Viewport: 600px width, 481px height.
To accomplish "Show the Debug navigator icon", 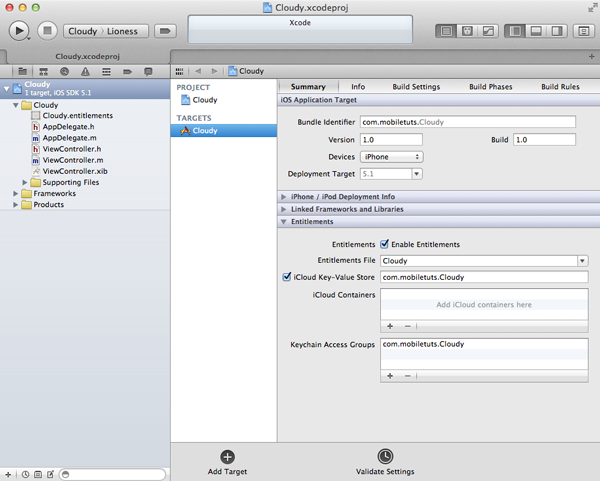I will tap(106, 72).
